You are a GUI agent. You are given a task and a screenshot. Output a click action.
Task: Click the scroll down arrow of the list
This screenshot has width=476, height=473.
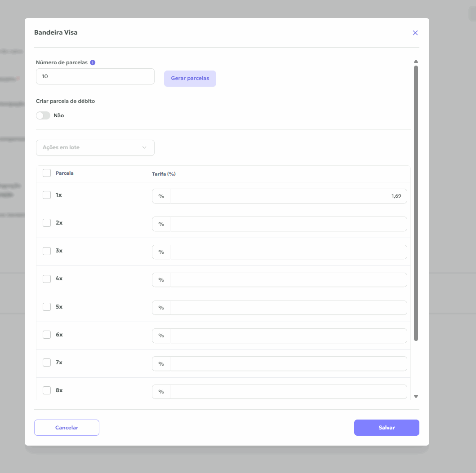(x=416, y=396)
